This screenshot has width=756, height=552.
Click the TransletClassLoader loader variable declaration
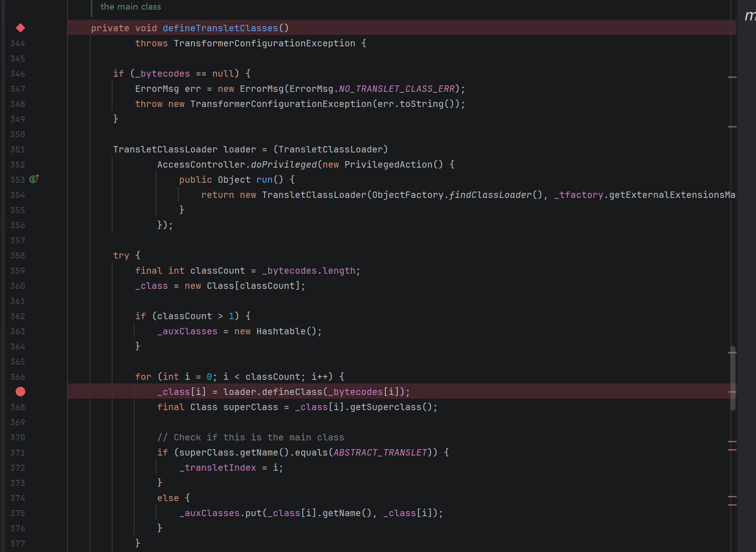239,149
